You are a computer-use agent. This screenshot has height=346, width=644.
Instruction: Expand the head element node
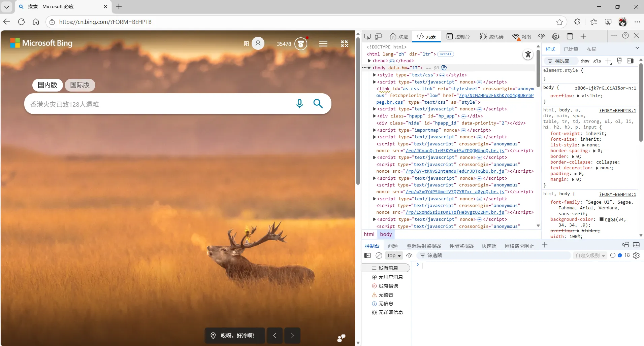(369, 61)
